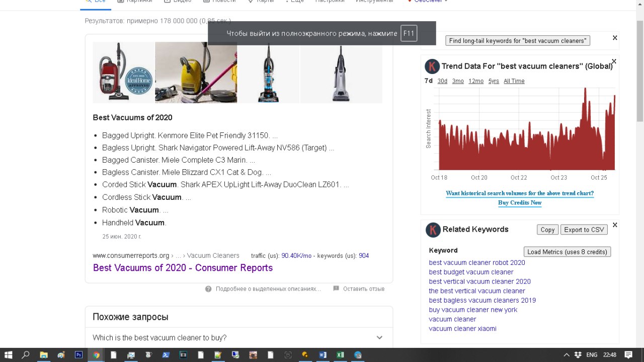Click the Keywords Everywhere logo beside Related Keywords
This screenshot has width=644, height=362.
pos(433,230)
